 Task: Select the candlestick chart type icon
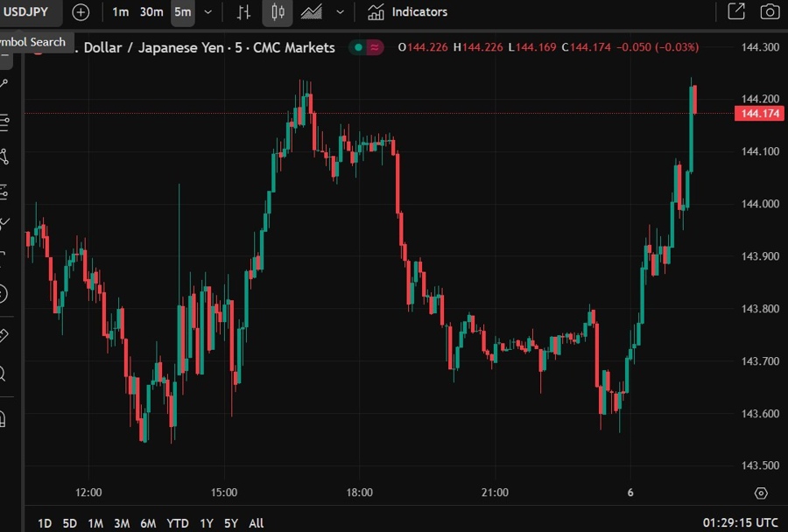[x=278, y=12]
